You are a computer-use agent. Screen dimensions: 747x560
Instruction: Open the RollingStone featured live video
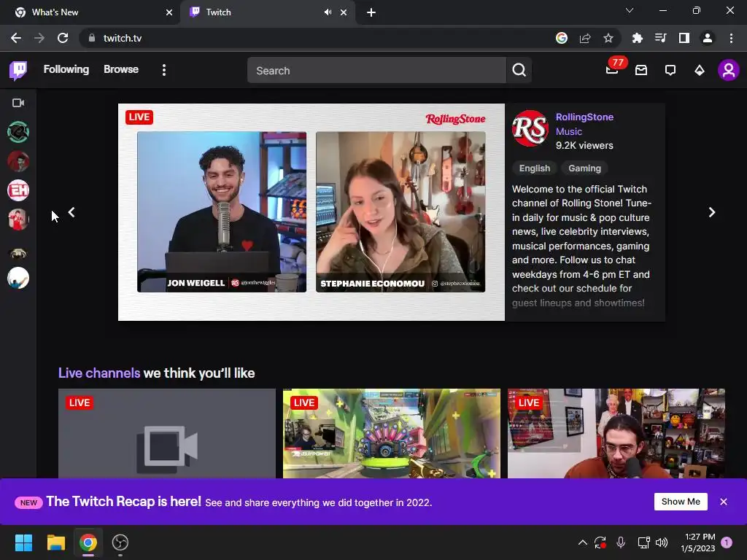coord(311,212)
